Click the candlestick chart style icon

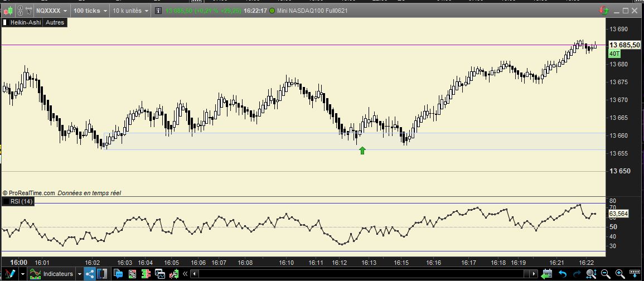pos(8,11)
